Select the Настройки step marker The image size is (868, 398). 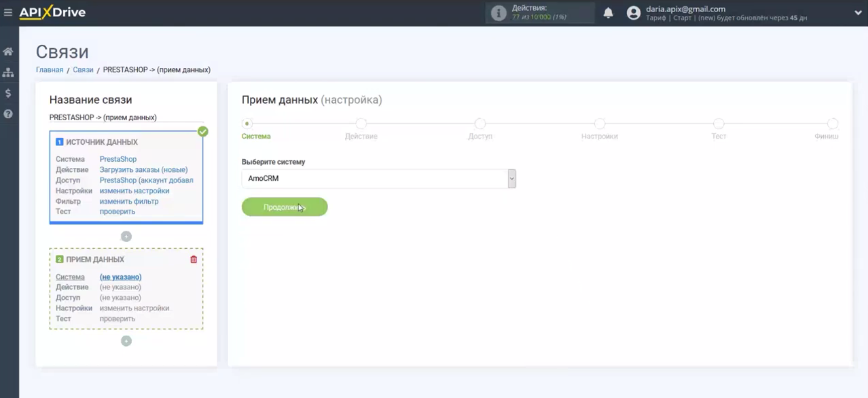(600, 124)
